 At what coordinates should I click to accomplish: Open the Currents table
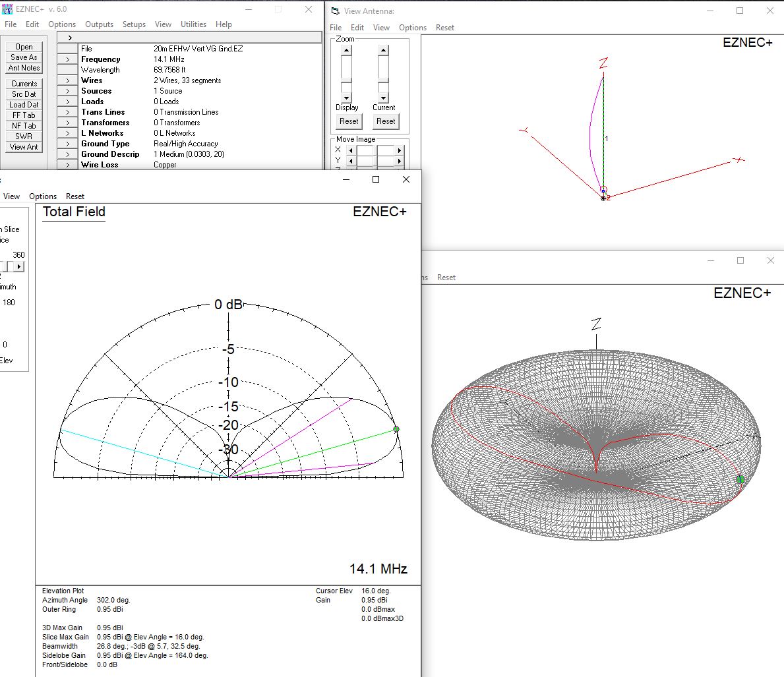(x=24, y=84)
